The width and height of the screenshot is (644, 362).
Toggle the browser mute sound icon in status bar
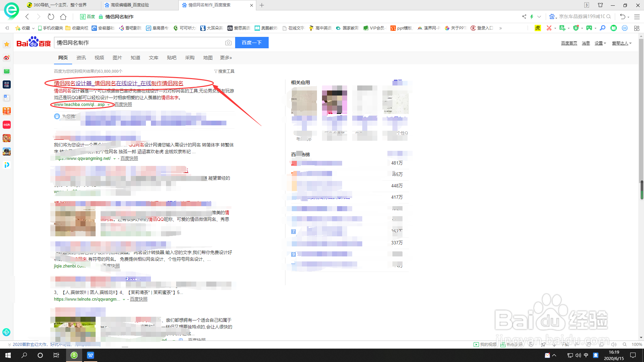tap(614, 344)
